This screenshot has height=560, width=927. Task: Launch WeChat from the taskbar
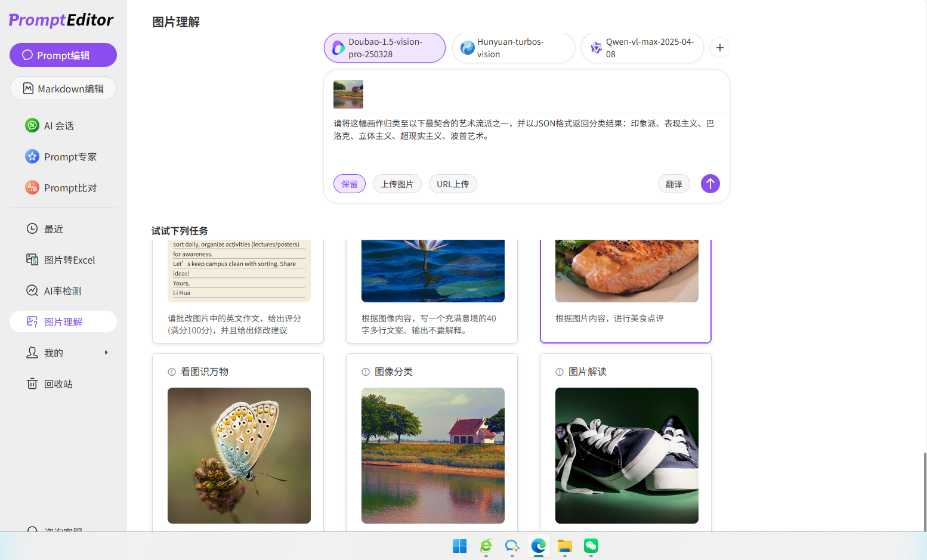591,547
